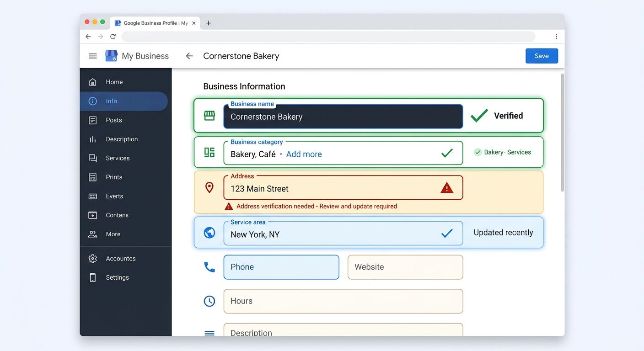Click the storefront icon beside Business name
This screenshot has height=351, width=644.
pyautogui.click(x=209, y=116)
